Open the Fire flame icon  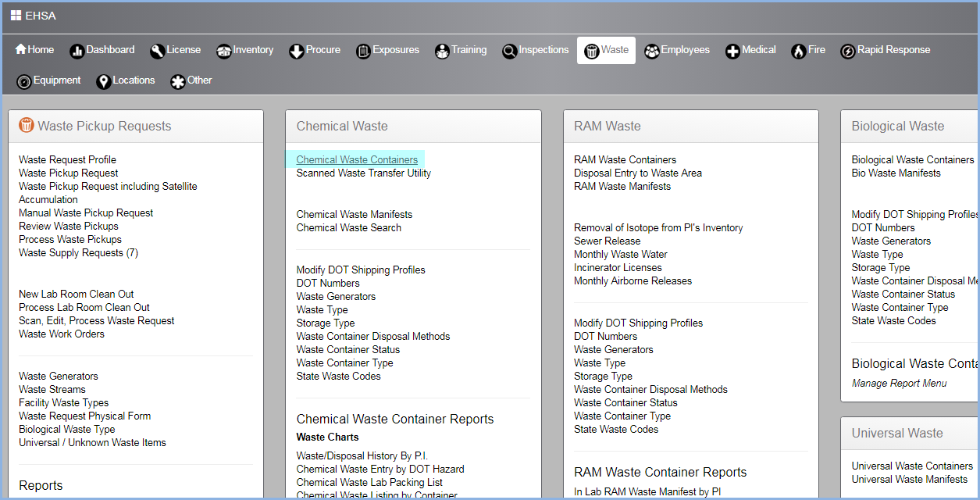(798, 51)
